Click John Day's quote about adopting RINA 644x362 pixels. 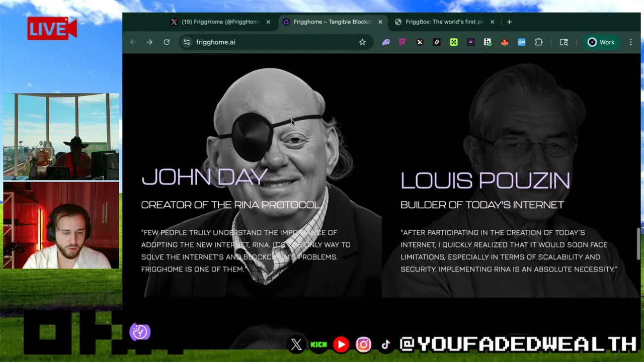tap(246, 251)
